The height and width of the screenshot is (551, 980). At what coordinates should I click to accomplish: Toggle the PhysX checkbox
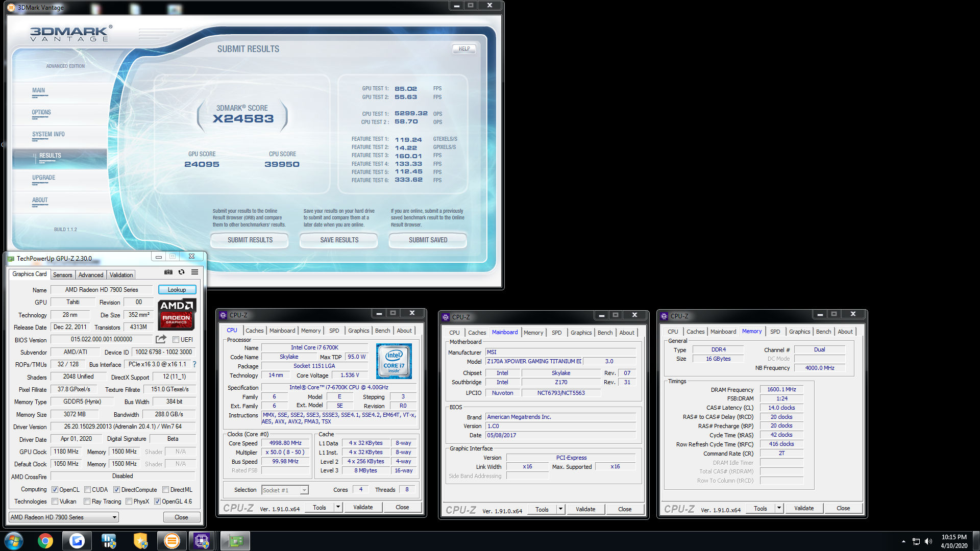click(129, 502)
